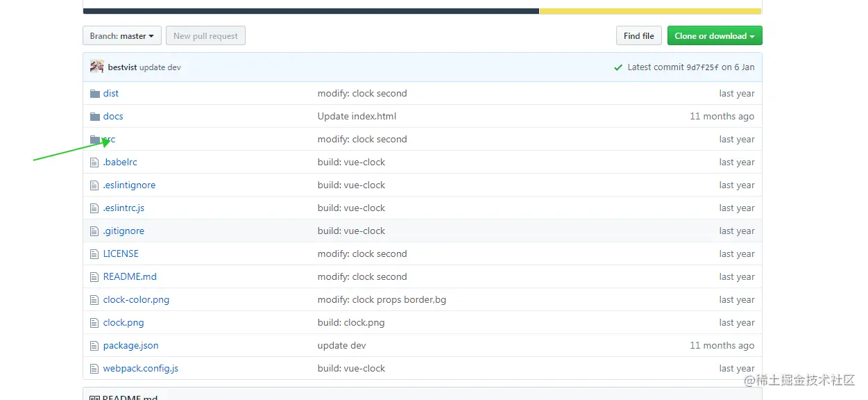
Task: Click the dist folder icon
Action: [x=95, y=94]
